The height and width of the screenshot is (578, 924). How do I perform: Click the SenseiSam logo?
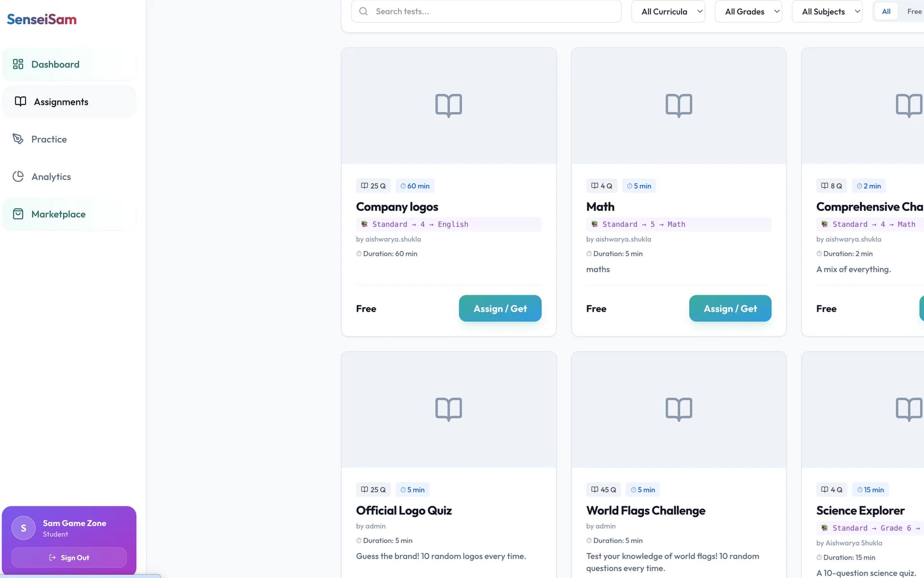[42, 19]
